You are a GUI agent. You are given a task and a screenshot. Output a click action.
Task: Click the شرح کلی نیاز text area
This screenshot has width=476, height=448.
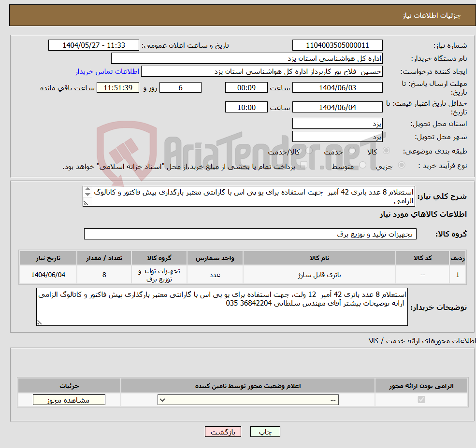(248, 196)
